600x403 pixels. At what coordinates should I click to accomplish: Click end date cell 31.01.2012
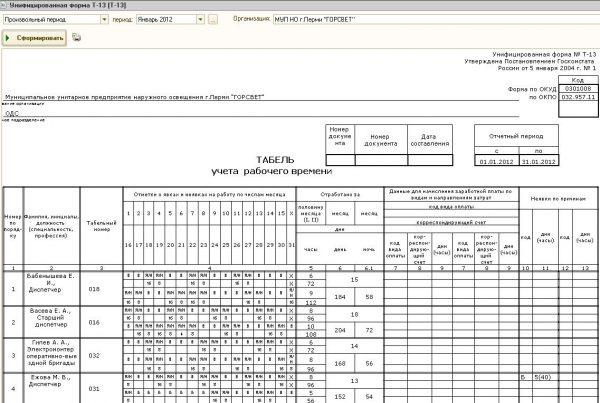(x=538, y=162)
